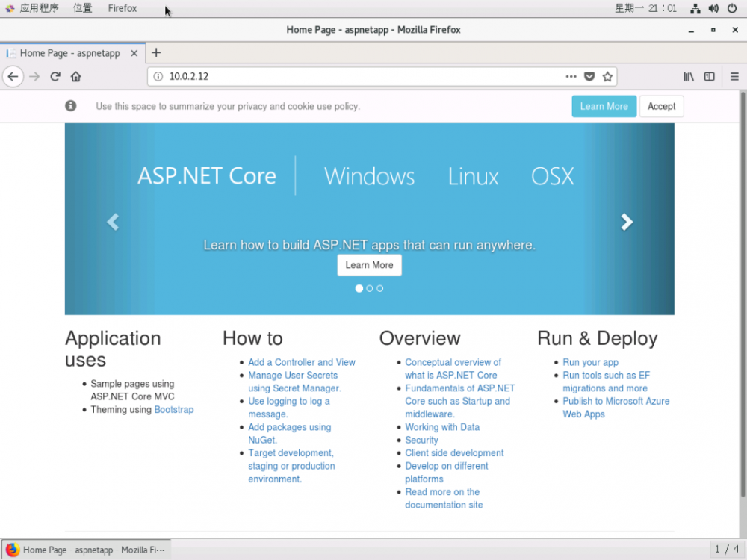Open the 位置 places menu
The width and height of the screenshot is (747, 560).
pos(82,8)
